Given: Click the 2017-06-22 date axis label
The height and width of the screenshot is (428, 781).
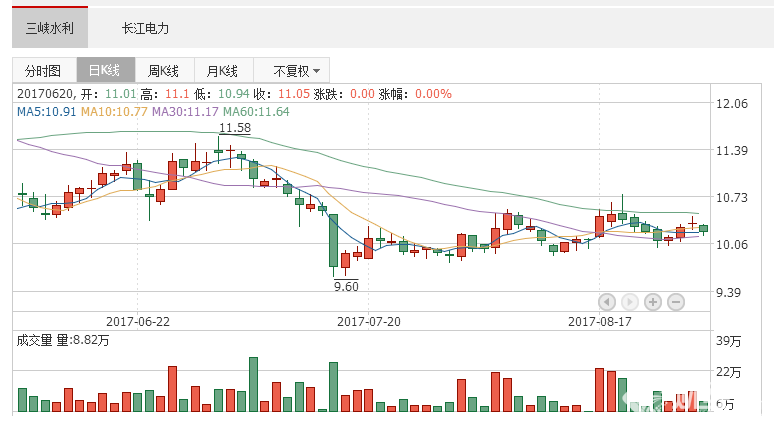Looking at the screenshot, I should (138, 322).
